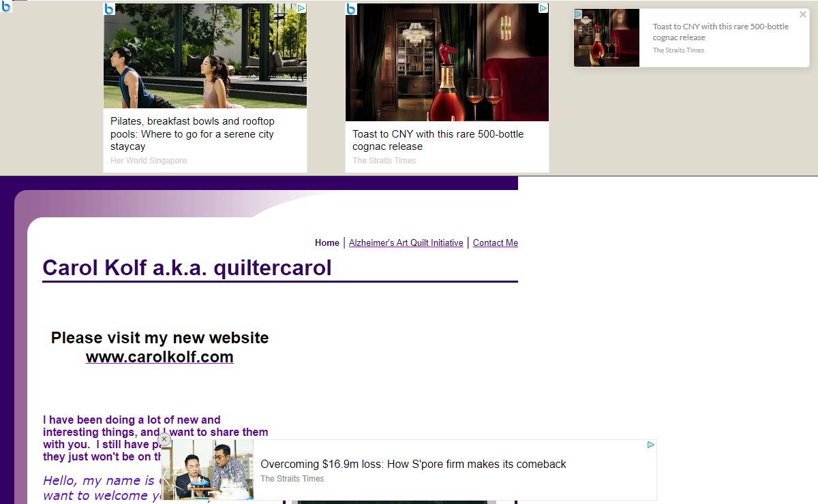Open 'Overcoming $16.9m loss' ad headline

pos(413,464)
